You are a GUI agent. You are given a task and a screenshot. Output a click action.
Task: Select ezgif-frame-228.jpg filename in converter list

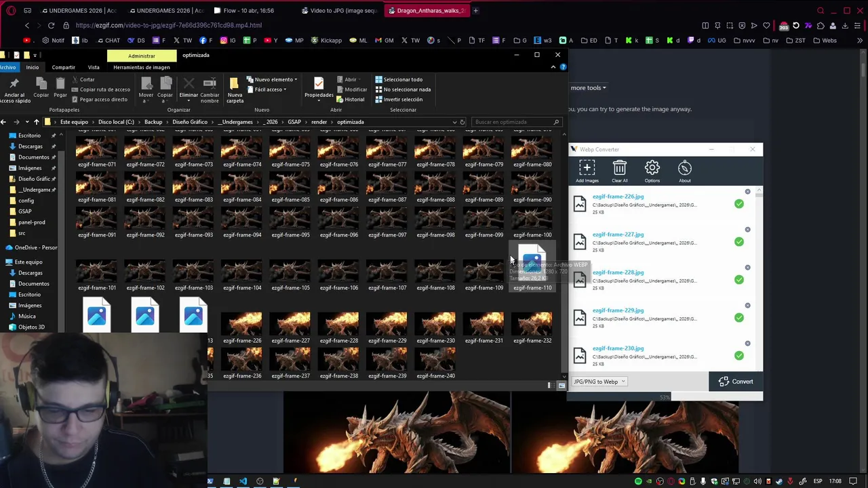[x=618, y=272]
